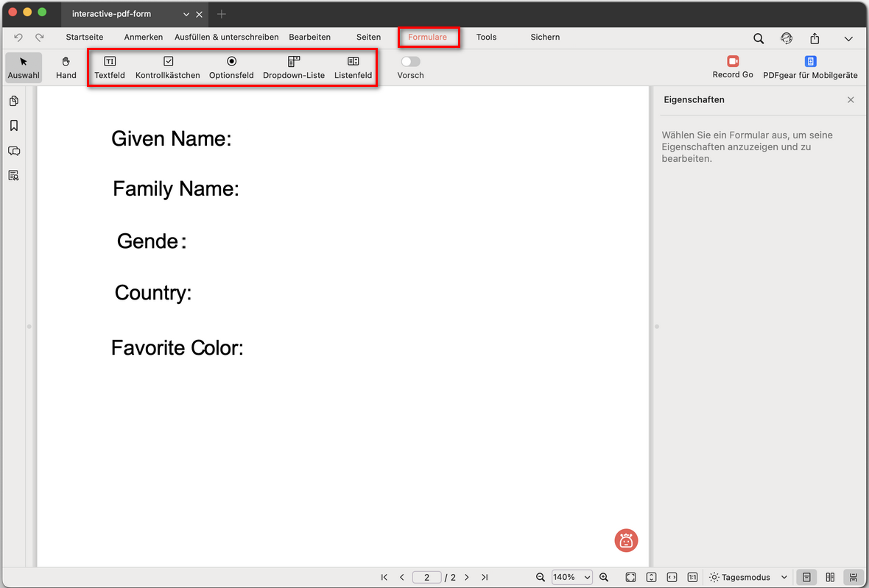Open the Record Go screen recorder
The image size is (869, 588).
click(x=733, y=67)
